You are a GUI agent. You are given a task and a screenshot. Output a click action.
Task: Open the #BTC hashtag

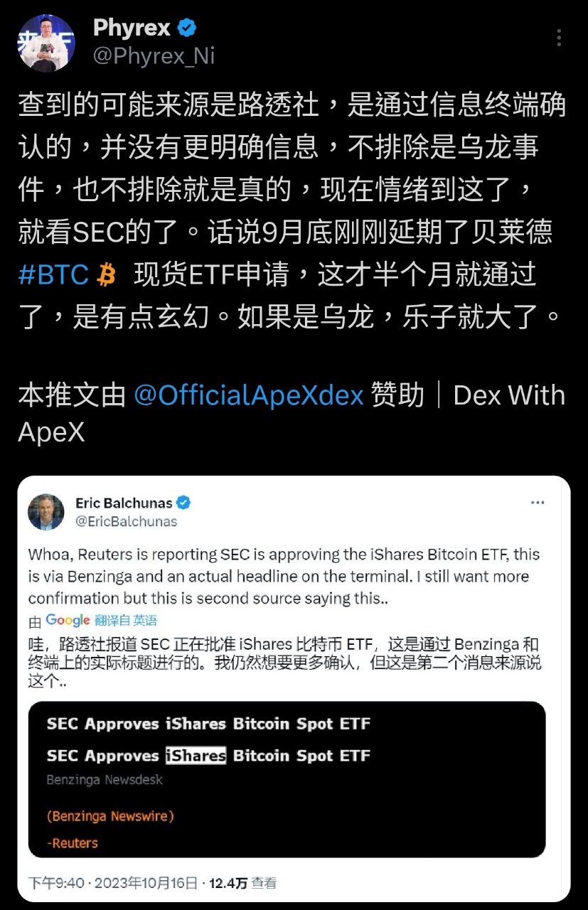pyautogui.click(x=53, y=274)
